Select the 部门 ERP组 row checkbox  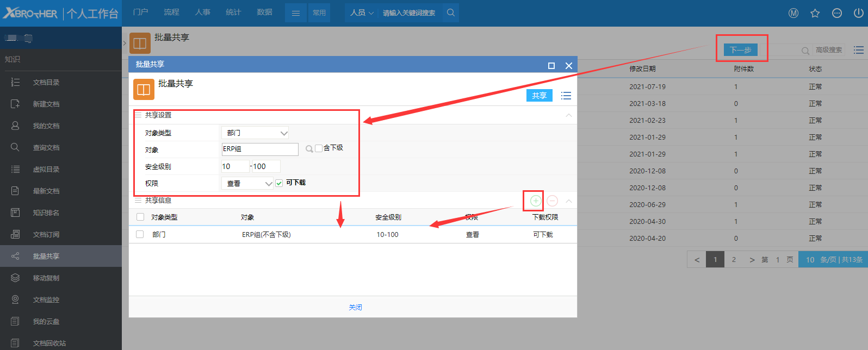click(x=140, y=234)
